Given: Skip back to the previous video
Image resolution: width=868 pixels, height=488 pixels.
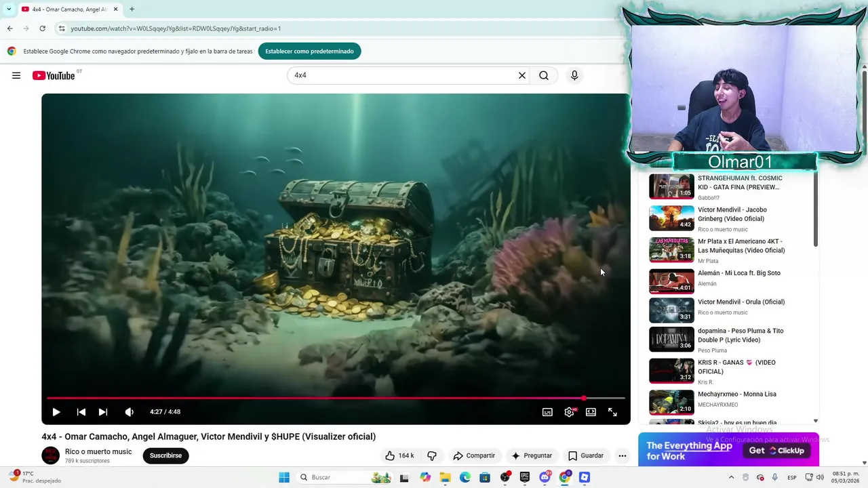Looking at the screenshot, I should (x=81, y=412).
